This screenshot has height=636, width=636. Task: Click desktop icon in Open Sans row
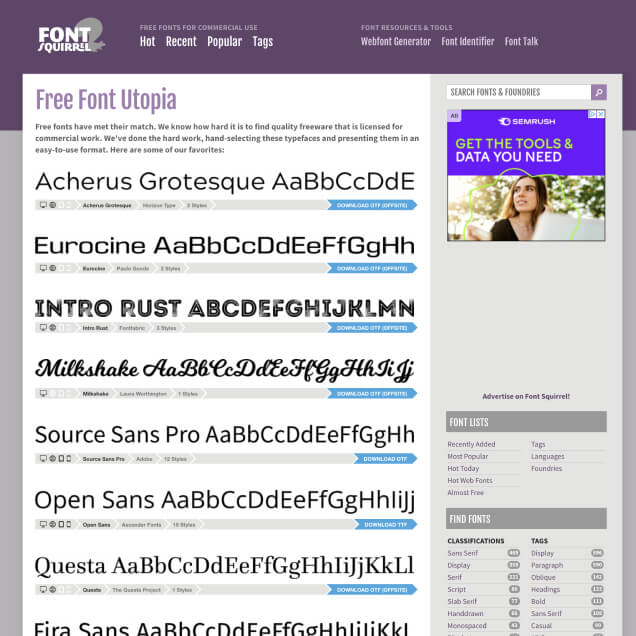(x=43, y=524)
